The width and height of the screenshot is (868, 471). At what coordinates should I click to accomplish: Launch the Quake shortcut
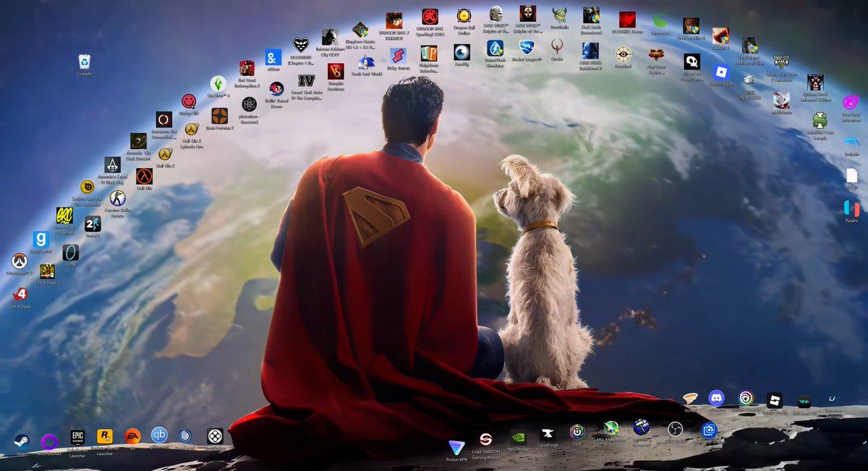[557, 47]
